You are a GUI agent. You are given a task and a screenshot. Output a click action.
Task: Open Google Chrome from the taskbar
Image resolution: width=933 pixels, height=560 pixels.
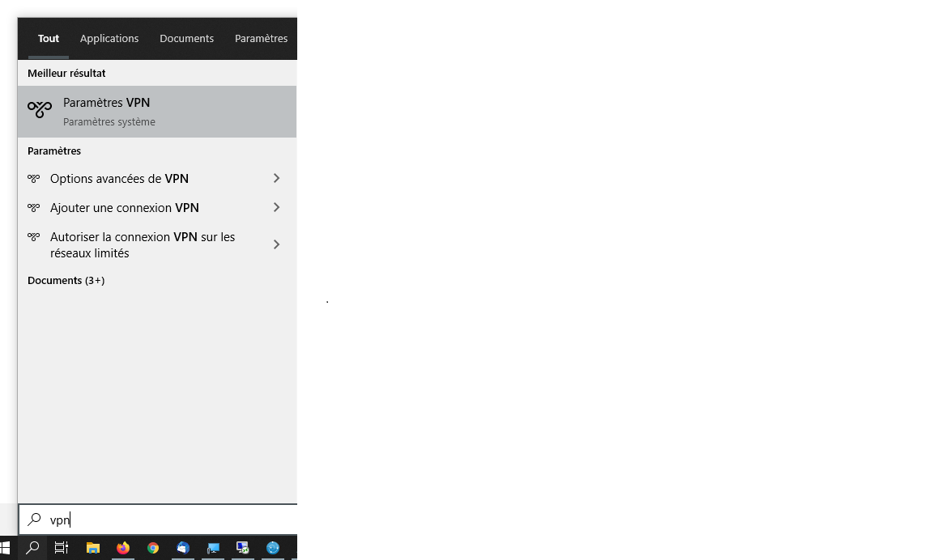click(153, 548)
